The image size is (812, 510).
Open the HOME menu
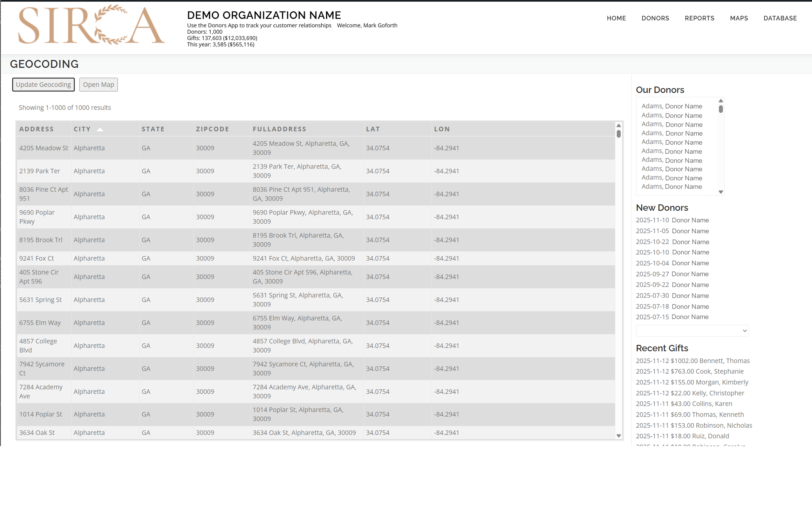[616, 18]
